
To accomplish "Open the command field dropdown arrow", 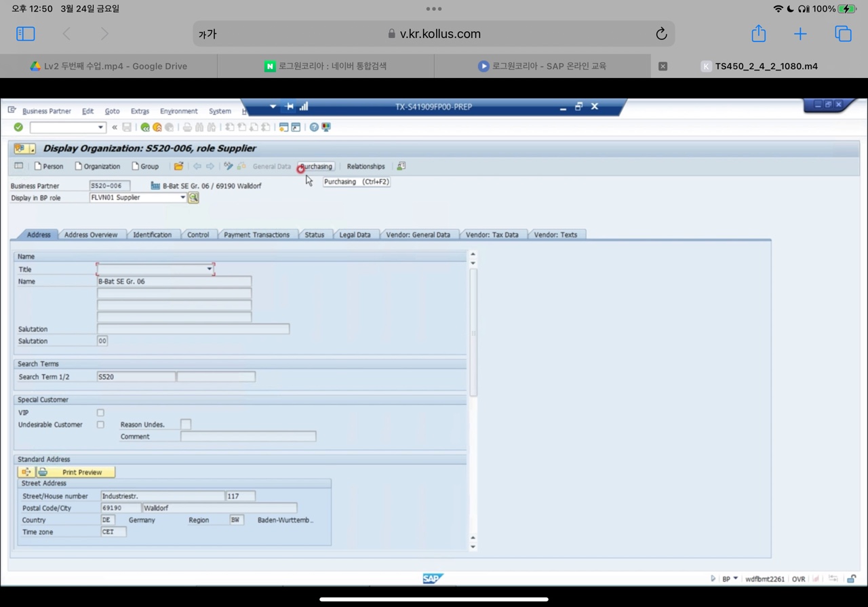I will 100,127.
